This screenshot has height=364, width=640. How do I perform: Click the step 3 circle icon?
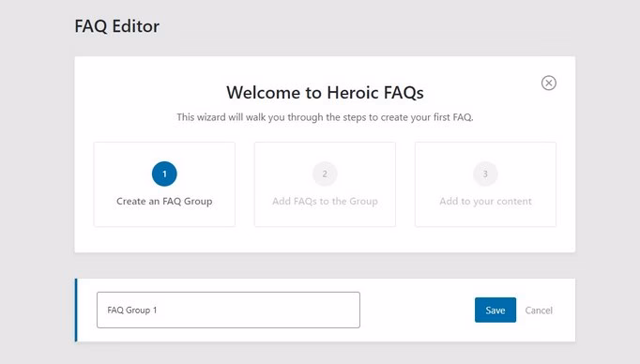[485, 174]
